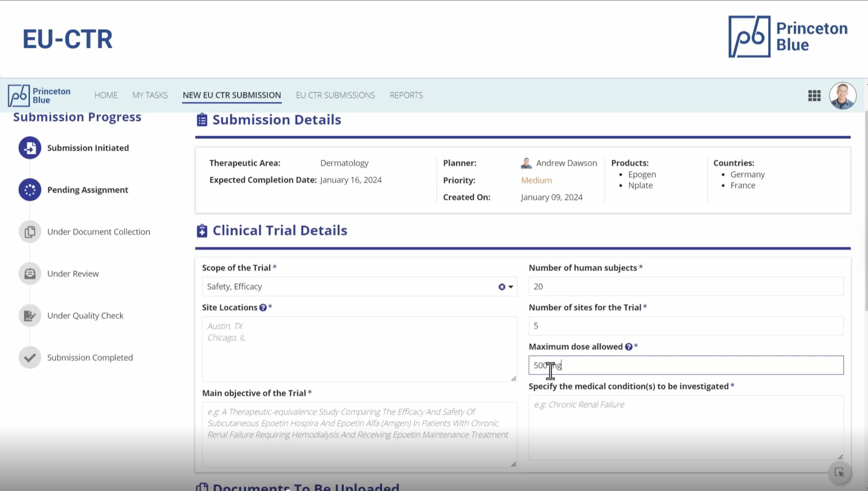Click the Princeton Blue navbar logo
868x491 pixels.
(39, 96)
